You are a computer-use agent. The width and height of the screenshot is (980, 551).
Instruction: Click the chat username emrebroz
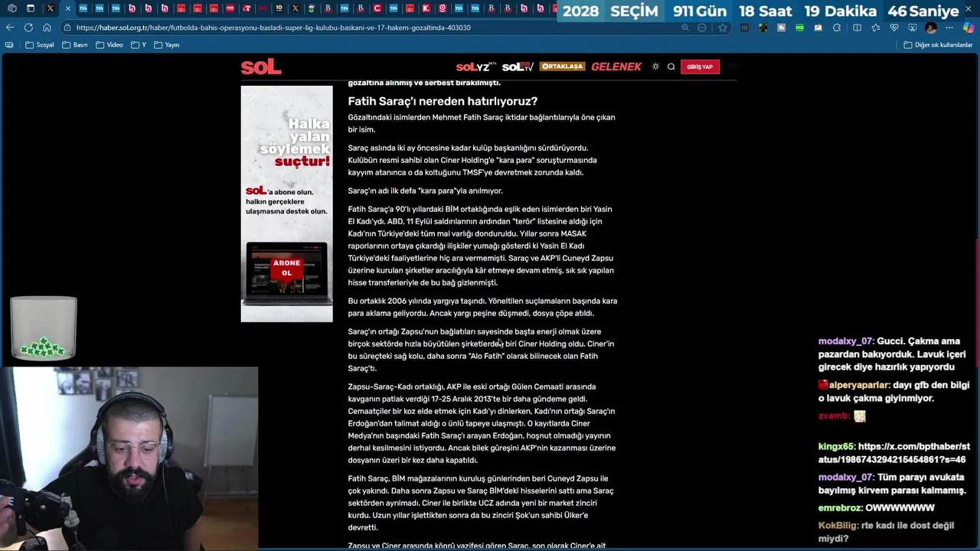(840, 508)
